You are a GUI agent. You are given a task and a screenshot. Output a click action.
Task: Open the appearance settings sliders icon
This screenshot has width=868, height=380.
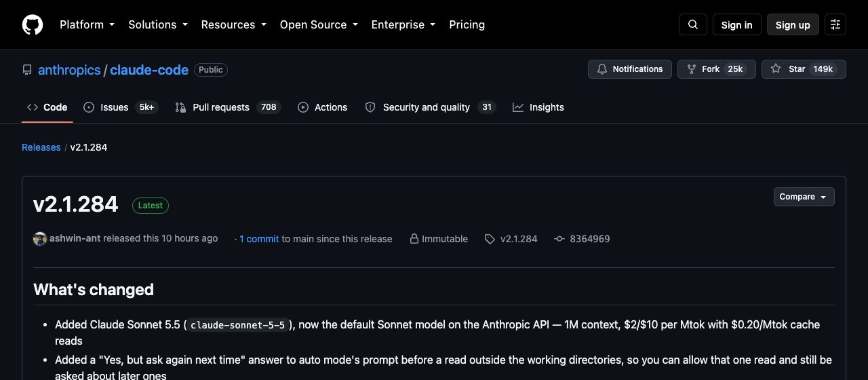(835, 24)
